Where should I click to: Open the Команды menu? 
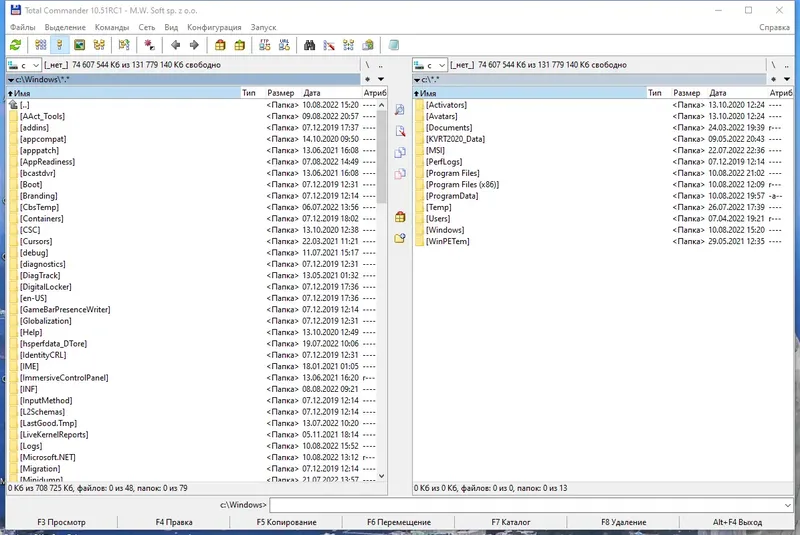point(112,27)
